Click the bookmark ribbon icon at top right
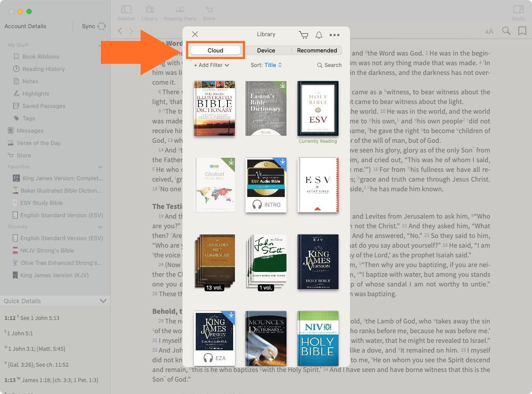Viewport: 532px width, 394px height. (522, 31)
